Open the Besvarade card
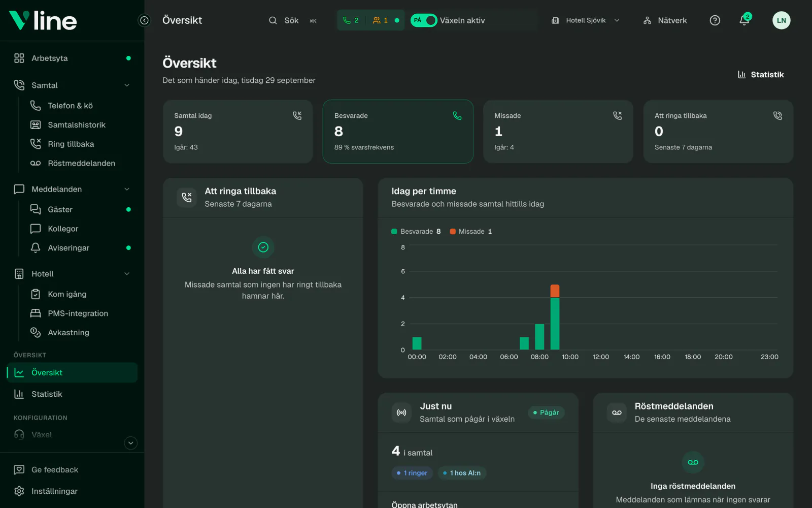The height and width of the screenshot is (508, 812). pyautogui.click(x=398, y=132)
